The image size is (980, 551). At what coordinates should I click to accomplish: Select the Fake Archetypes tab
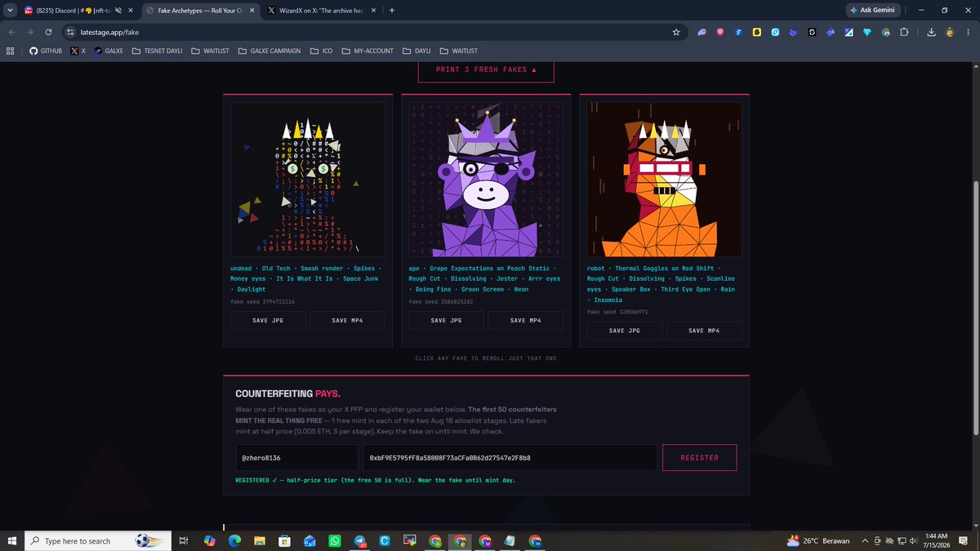point(200,10)
